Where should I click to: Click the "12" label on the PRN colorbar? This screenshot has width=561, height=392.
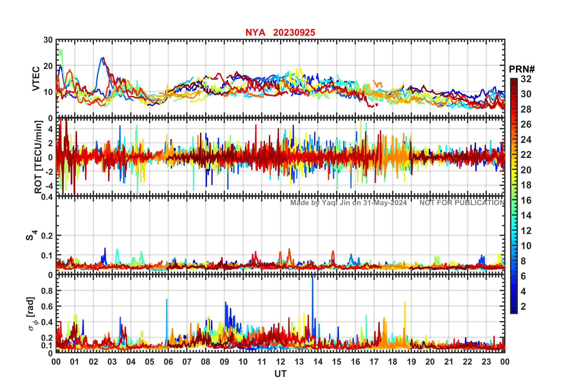click(x=526, y=231)
